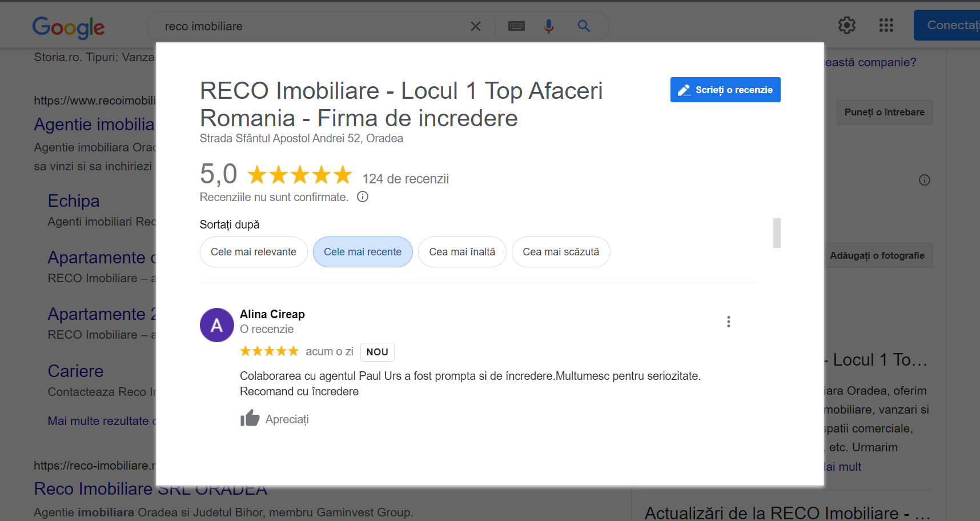Viewport: 980px width, 521px height.
Task: Click the reviews dialog scrollbar thumb
Action: tap(777, 233)
